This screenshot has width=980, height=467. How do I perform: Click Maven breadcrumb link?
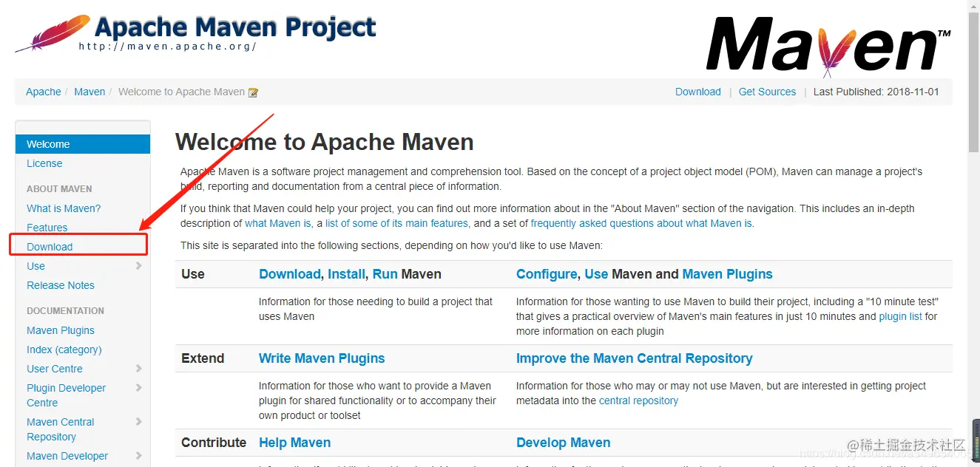pyautogui.click(x=89, y=92)
